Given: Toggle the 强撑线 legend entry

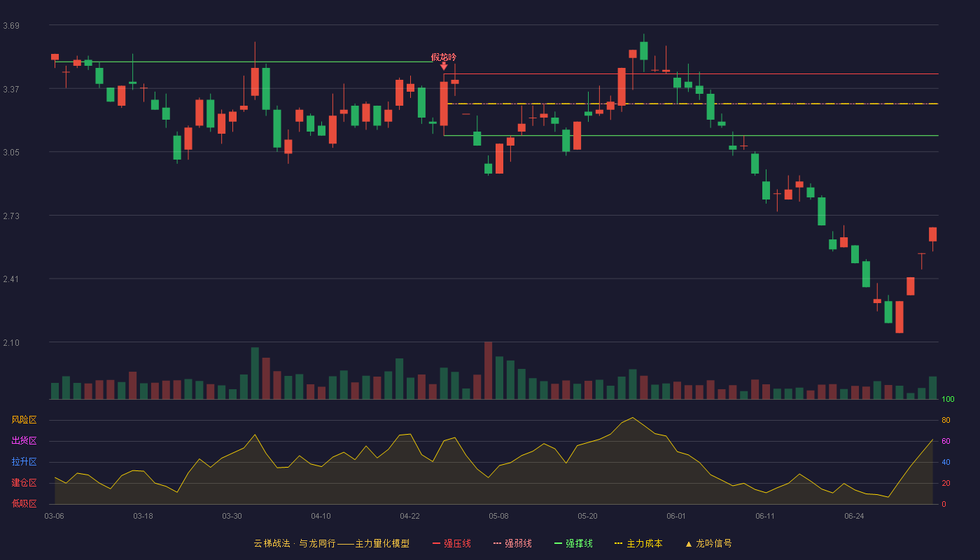Looking at the screenshot, I should [573, 543].
